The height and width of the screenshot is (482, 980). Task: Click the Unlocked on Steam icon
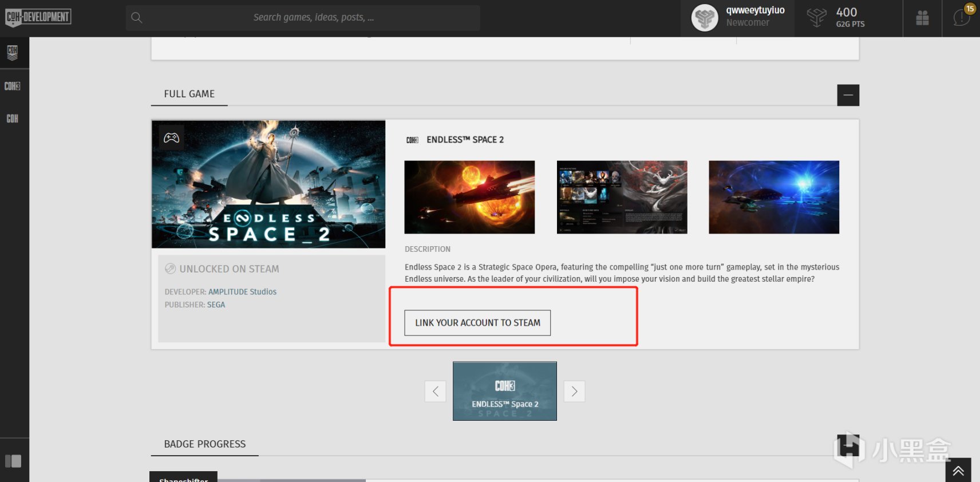click(x=170, y=268)
